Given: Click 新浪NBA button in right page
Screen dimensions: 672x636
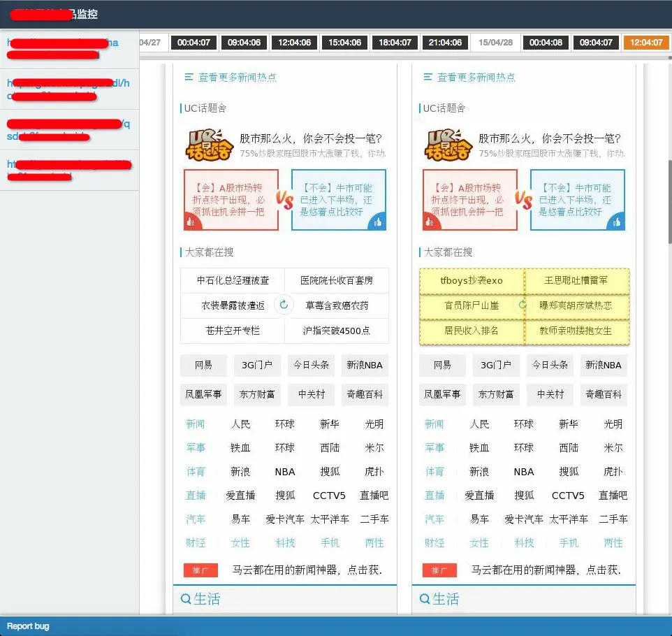Looking at the screenshot, I should [x=604, y=365].
